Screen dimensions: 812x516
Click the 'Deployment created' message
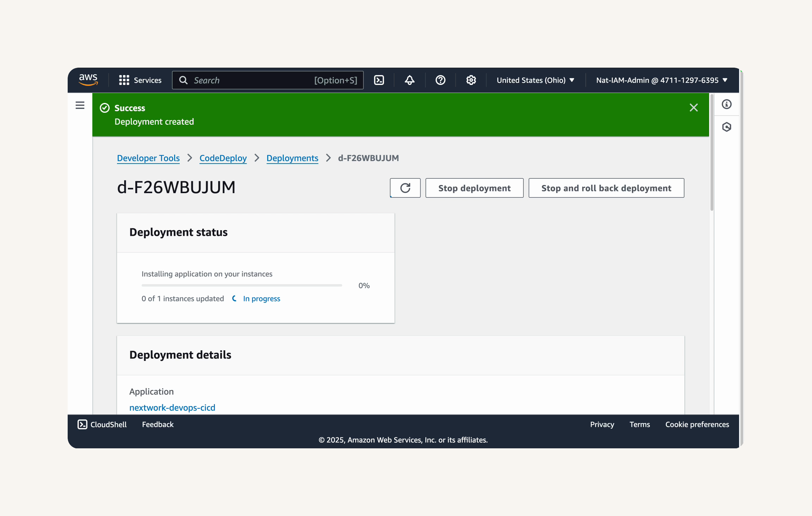pyautogui.click(x=154, y=122)
